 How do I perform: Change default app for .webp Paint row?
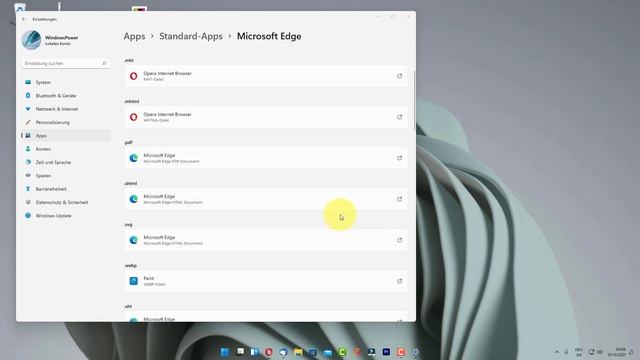coord(266,281)
